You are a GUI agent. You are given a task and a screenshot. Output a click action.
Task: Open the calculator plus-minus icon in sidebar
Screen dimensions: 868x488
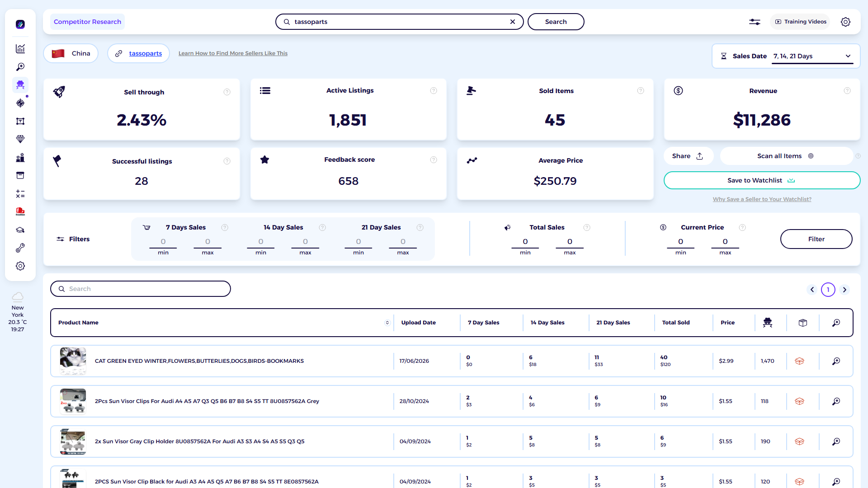click(20, 194)
